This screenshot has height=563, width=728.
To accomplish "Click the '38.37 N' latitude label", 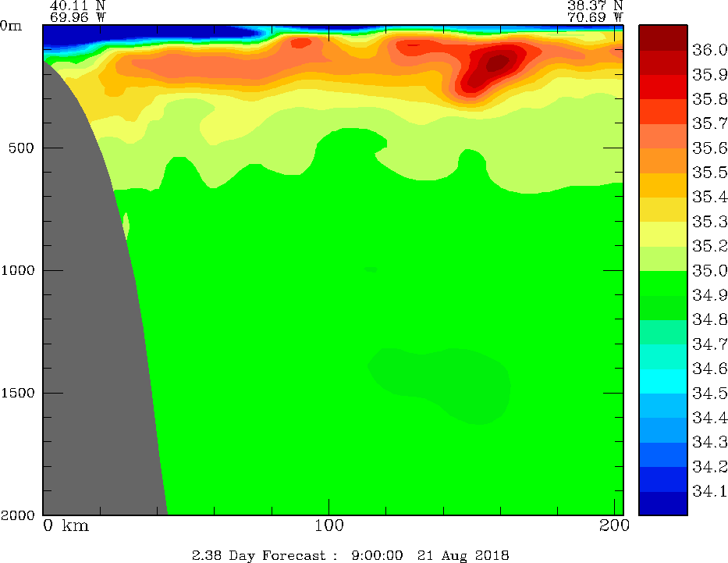I will 595,5.
